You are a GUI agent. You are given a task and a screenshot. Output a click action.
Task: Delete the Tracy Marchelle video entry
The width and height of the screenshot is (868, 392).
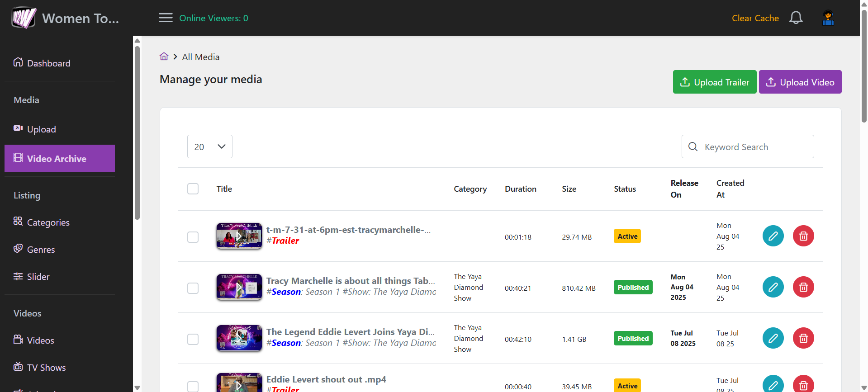(x=803, y=287)
